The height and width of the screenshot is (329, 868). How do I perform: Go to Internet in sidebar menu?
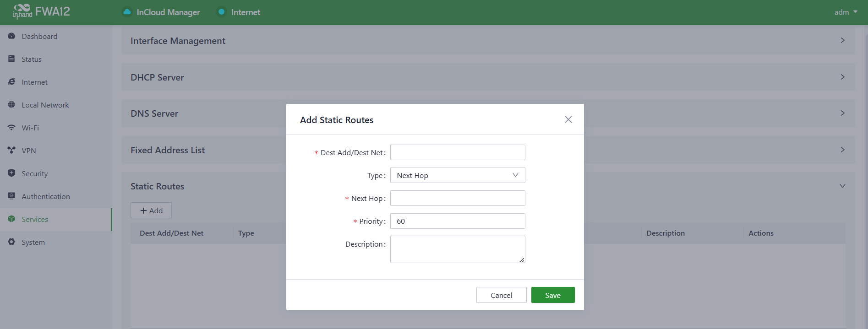[x=34, y=82]
